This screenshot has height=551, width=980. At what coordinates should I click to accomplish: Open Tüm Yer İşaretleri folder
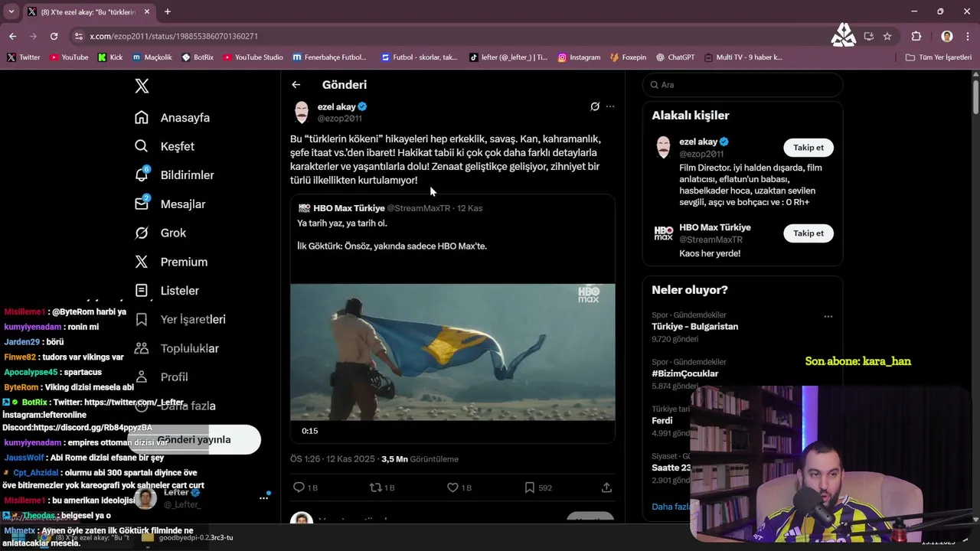tap(938, 57)
